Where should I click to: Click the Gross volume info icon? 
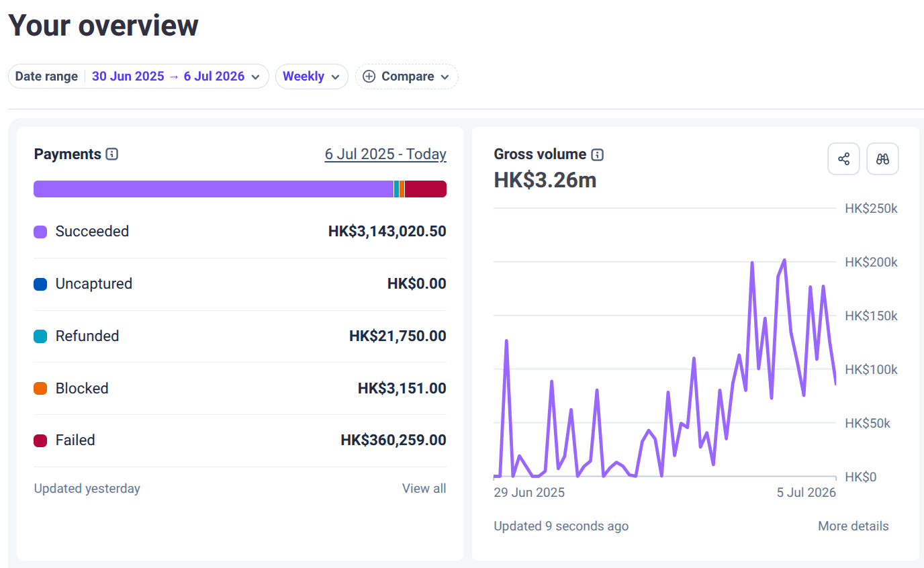tap(598, 154)
